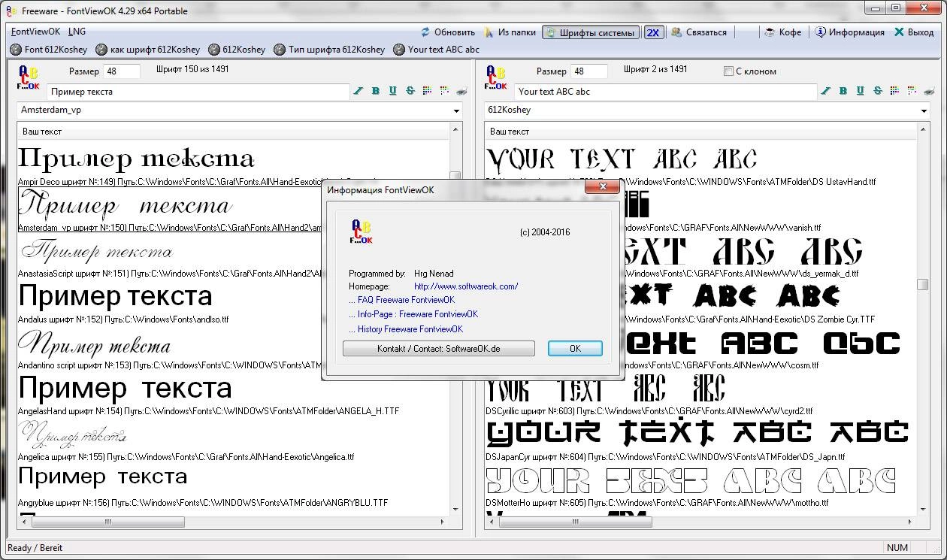Viewport: 947px width, 560px height.
Task: Click Обновить refresh toolbar button
Action: coord(447,32)
